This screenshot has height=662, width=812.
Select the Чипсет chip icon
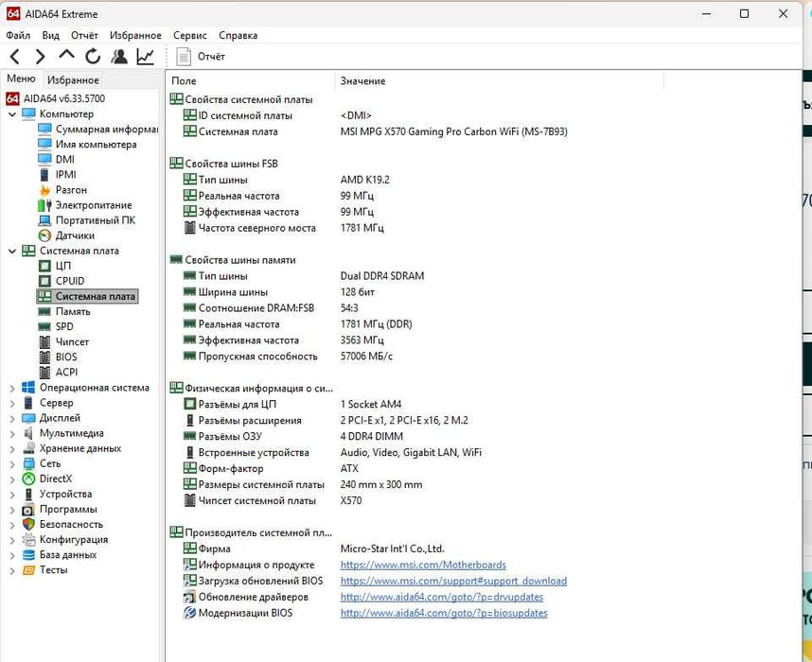point(44,342)
